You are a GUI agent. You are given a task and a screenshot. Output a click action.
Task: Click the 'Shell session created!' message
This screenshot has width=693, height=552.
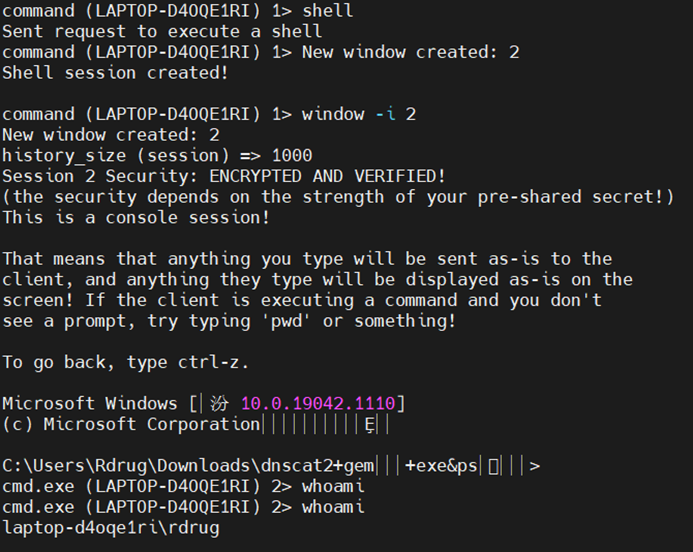[115, 72]
